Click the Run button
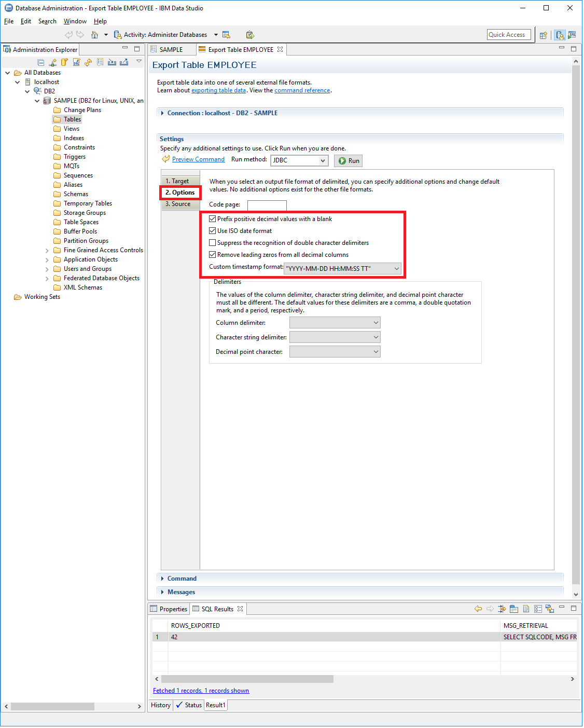Screen dimensions: 584x728 (x=349, y=161)
